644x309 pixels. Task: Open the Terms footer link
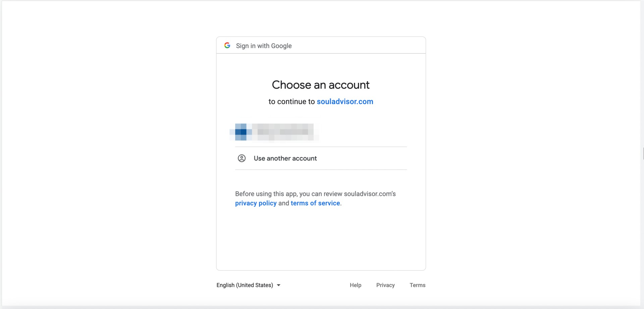418,285
